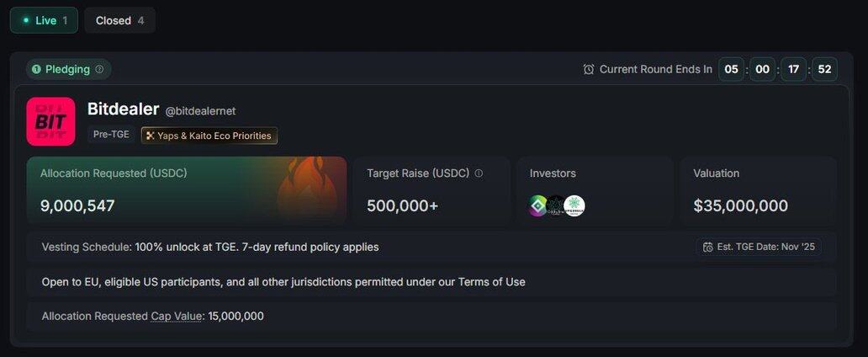Screen dimensions: 868x357
Task: Click the calendar icon by Est. TGE Date
Action: pyautogui.click(x=707, y=248)
